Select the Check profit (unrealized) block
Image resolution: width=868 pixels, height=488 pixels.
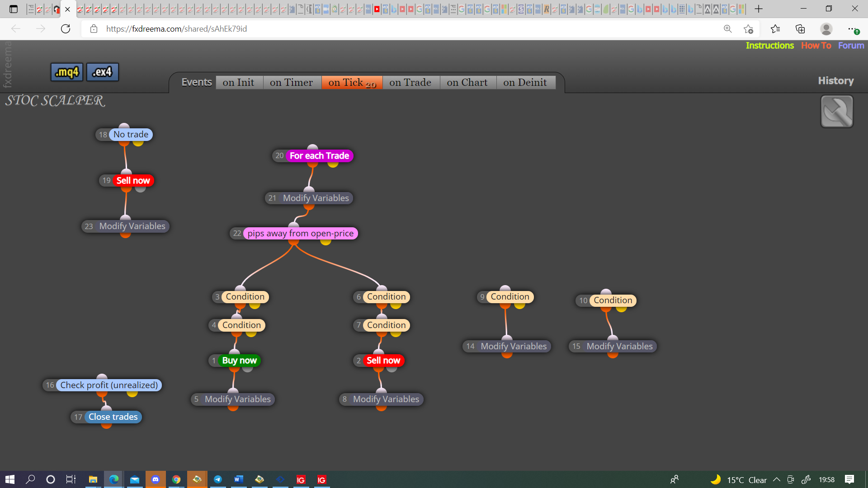pos(102,385)
